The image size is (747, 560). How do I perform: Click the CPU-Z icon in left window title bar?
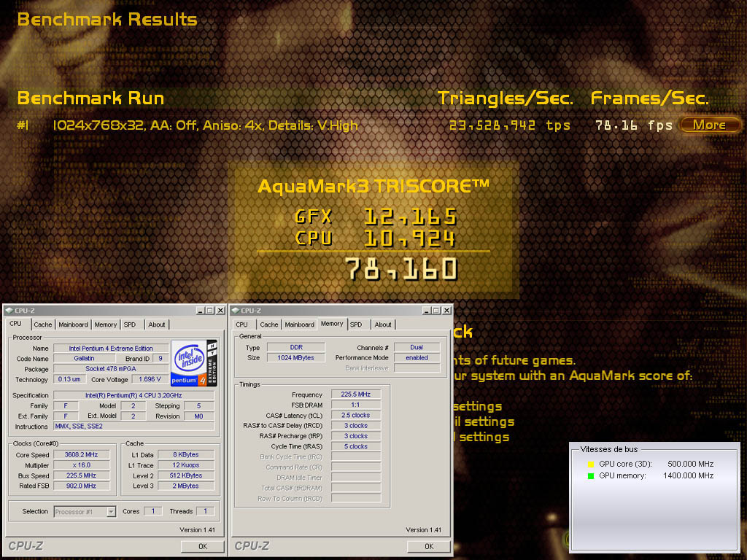[9, 311]
